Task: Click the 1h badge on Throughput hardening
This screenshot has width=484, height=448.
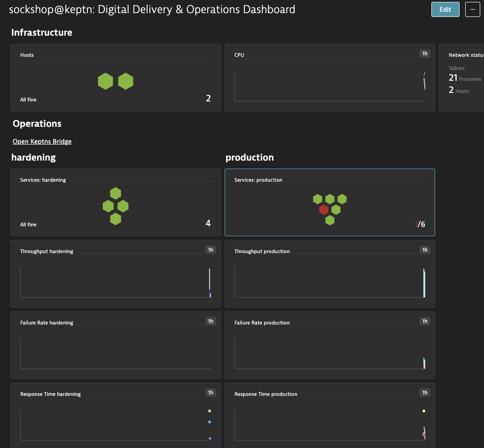Action: click(x=211, y=250)
